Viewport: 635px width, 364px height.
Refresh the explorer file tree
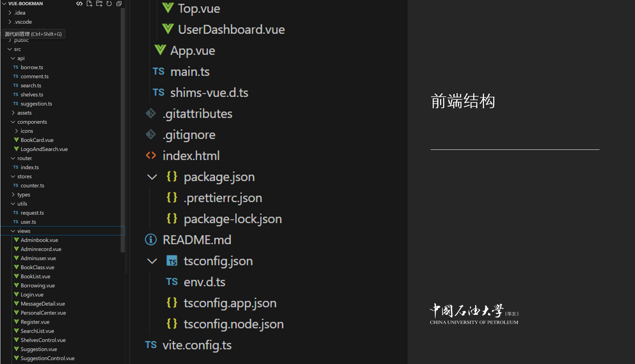109,3
